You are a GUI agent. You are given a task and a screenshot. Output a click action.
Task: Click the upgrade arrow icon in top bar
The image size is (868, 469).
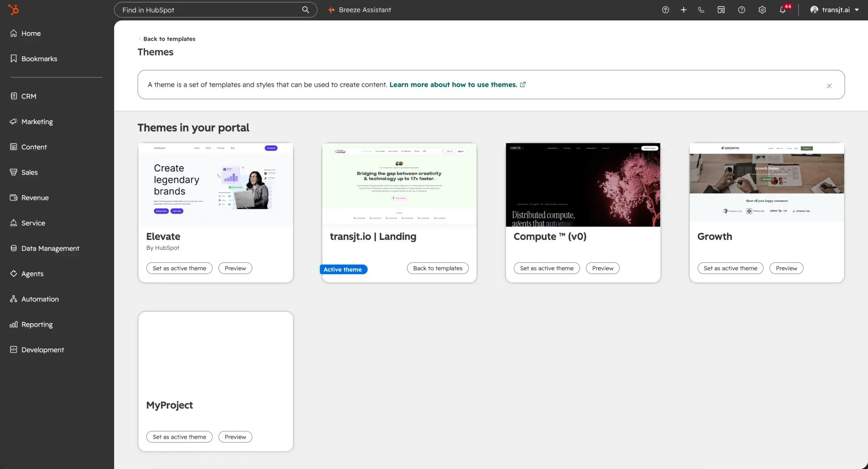tap(665, 10)
